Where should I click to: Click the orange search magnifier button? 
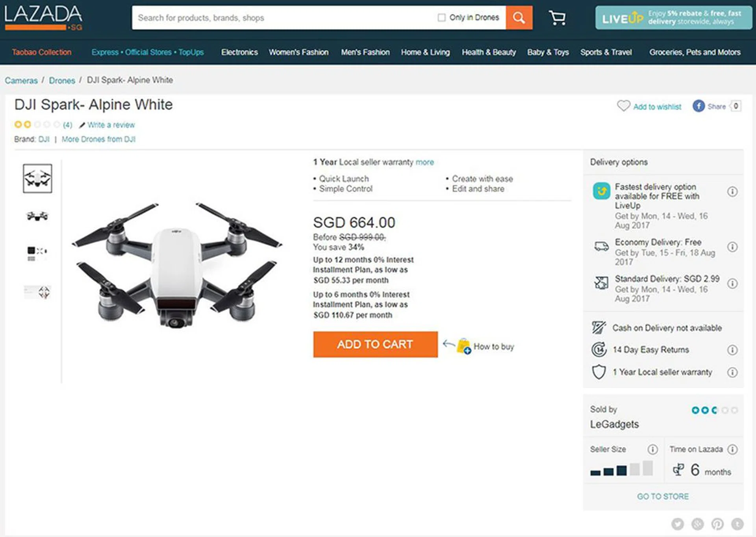(x=519, y=18)
